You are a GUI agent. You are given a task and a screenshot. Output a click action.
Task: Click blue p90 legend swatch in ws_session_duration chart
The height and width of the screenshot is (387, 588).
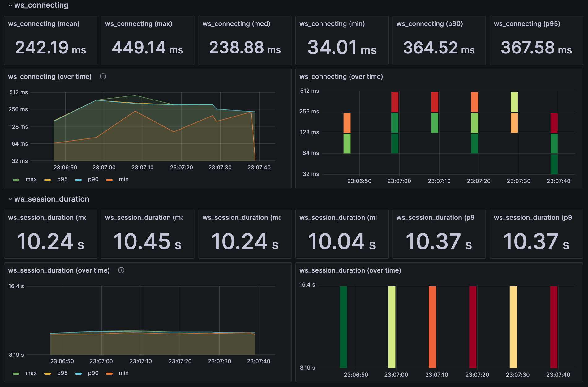78,373
